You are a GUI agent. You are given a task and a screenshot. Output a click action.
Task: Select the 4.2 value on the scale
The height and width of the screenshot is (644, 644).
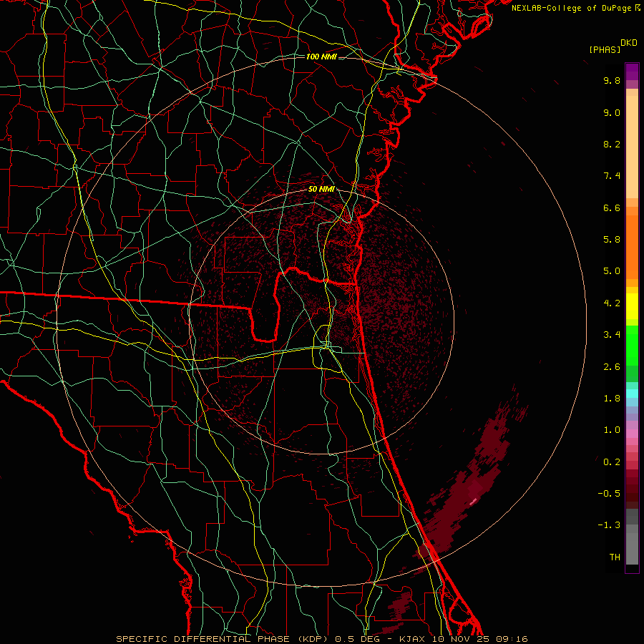(x=612, y=303)
